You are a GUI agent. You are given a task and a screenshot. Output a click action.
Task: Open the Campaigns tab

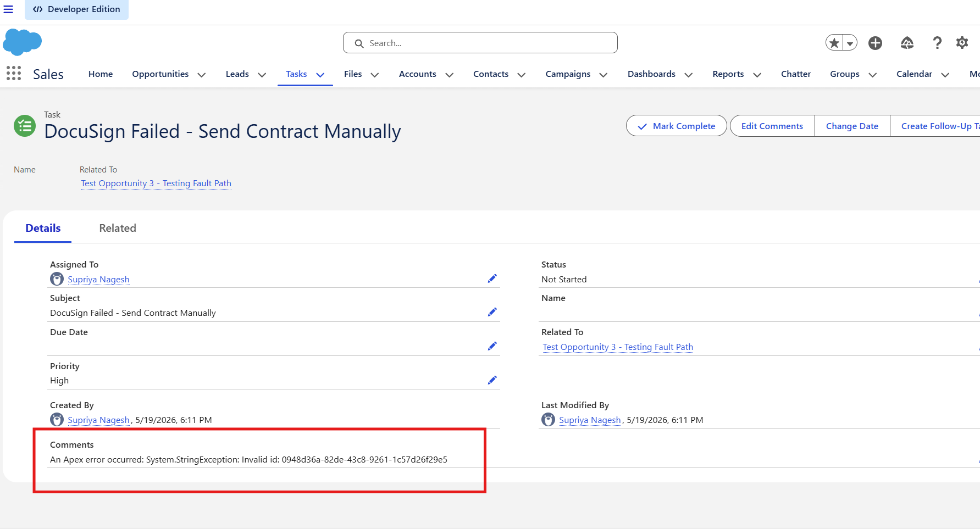(568, 74)
